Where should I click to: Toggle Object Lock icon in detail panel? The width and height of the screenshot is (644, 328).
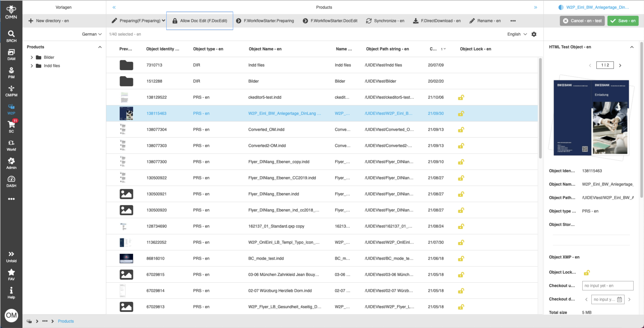(587, 272)
